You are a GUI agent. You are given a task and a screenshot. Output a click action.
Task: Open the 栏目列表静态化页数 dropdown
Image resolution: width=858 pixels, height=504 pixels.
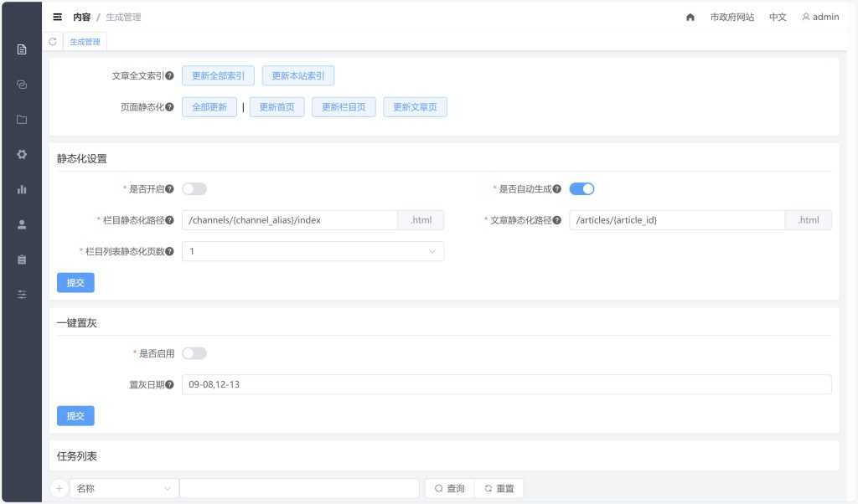tap(313, 251)
